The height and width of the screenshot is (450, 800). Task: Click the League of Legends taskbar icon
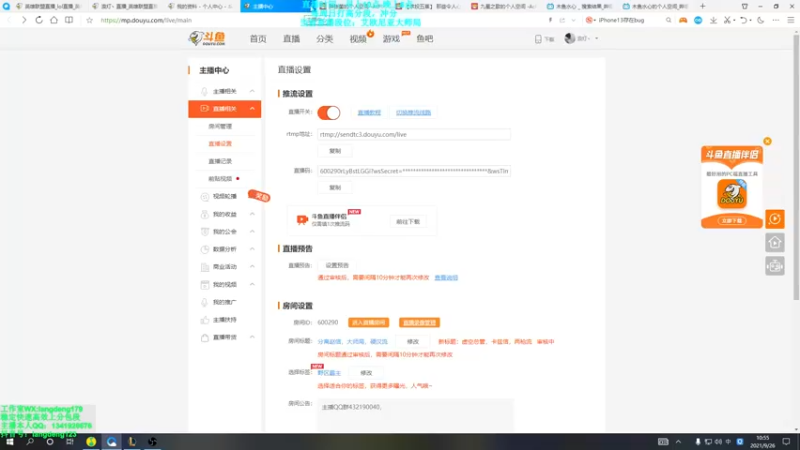tap(132, 442)
